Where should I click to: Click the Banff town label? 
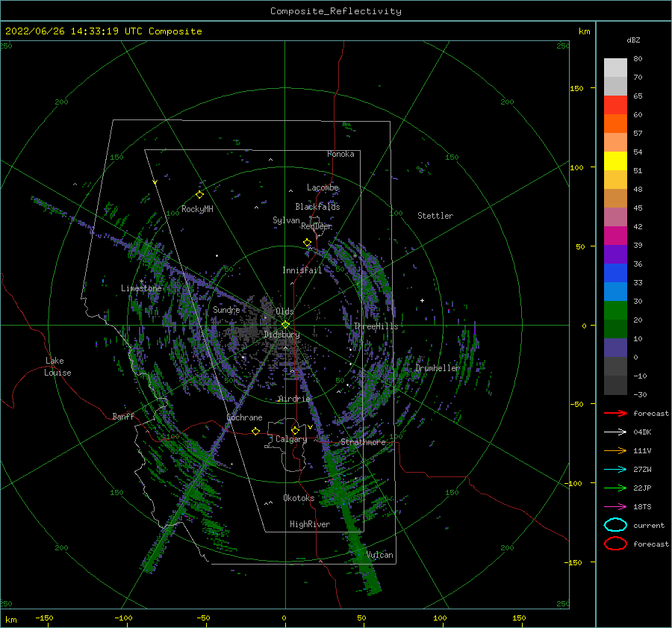[123, 417]
